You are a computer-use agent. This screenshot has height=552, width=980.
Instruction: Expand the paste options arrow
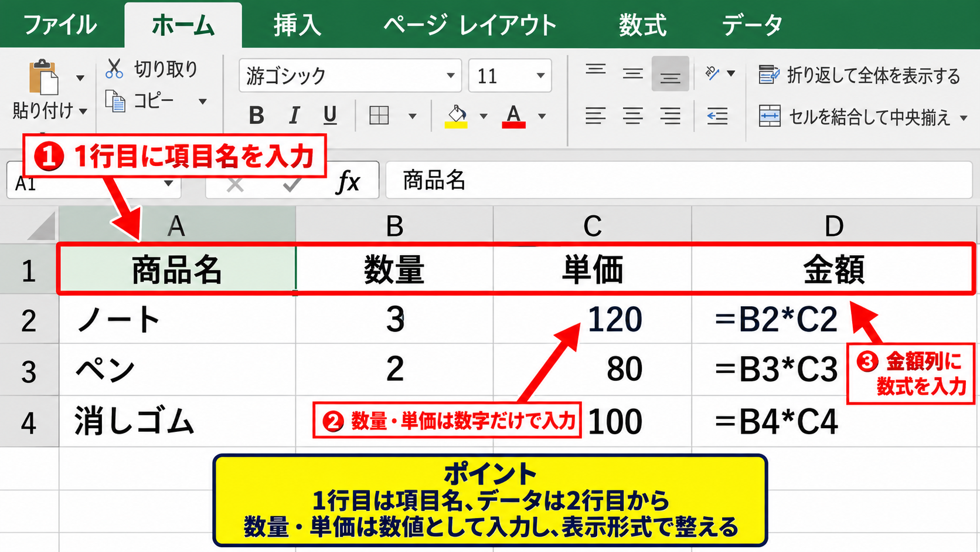click(80, 77)
